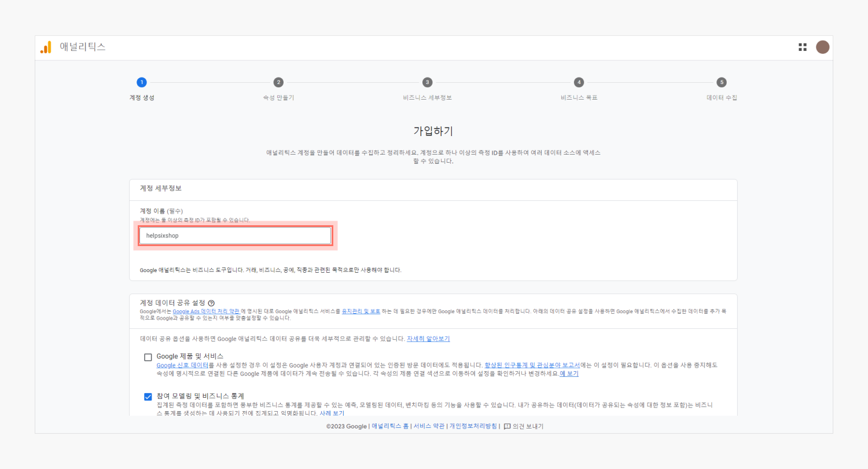The image size is (868, 469).
Task: Open 개인정보처리방침 in the footer
Action: pos(473,426)
